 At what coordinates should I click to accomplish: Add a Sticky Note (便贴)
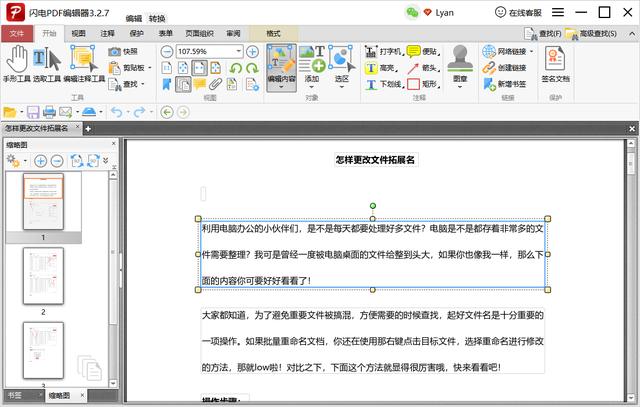pos(422,51)
